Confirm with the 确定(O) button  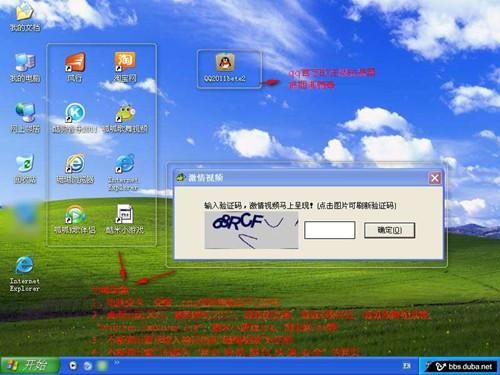point(389,230)
